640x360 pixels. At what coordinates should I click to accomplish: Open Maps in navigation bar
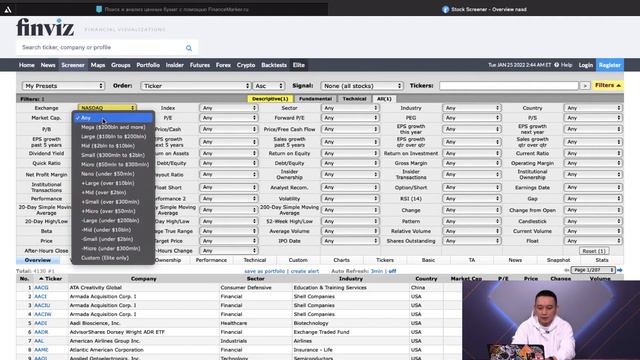[98, 65]
